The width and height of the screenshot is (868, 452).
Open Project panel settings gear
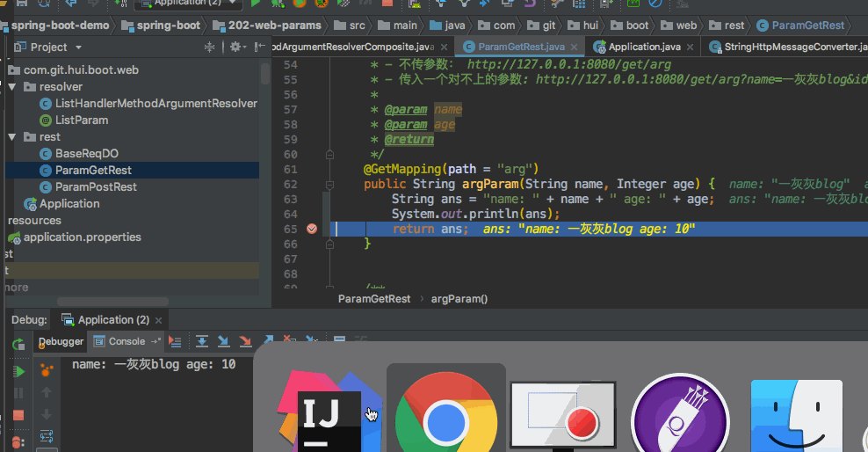click(x=235, y=47)
